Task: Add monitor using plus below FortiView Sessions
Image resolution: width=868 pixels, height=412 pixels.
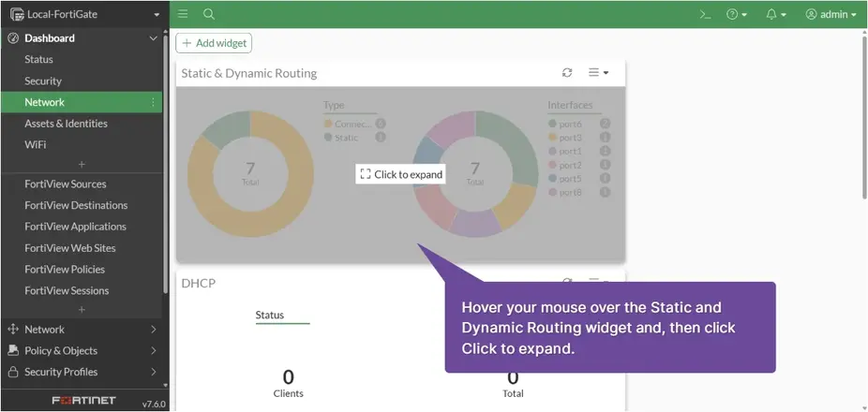Action: (82, 310)
